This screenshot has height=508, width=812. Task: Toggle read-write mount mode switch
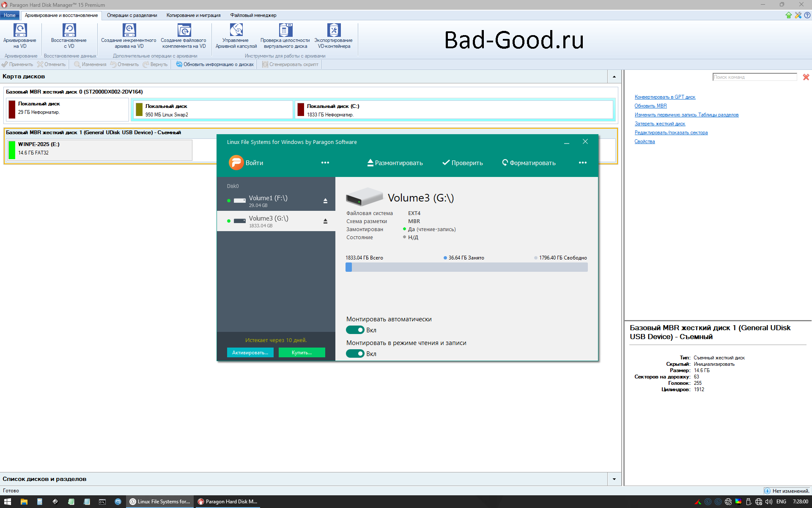coord(355,353)
